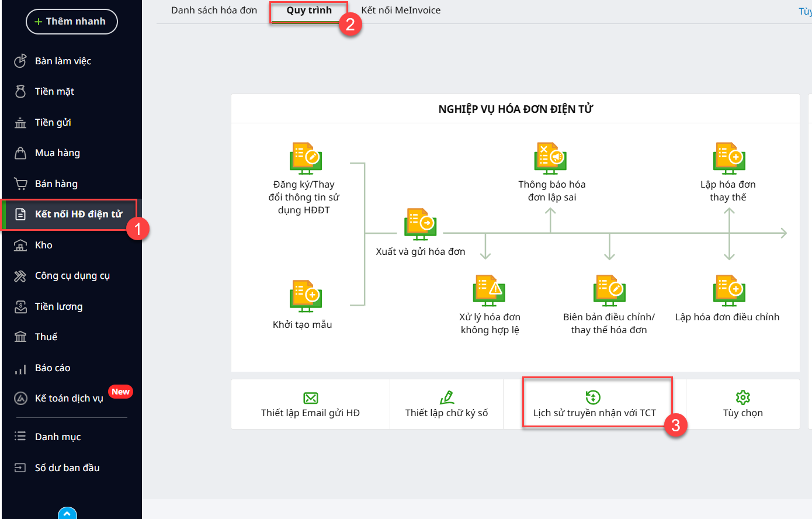Click the Thêm nhanh button
The image size is (812, 519).
71,22
